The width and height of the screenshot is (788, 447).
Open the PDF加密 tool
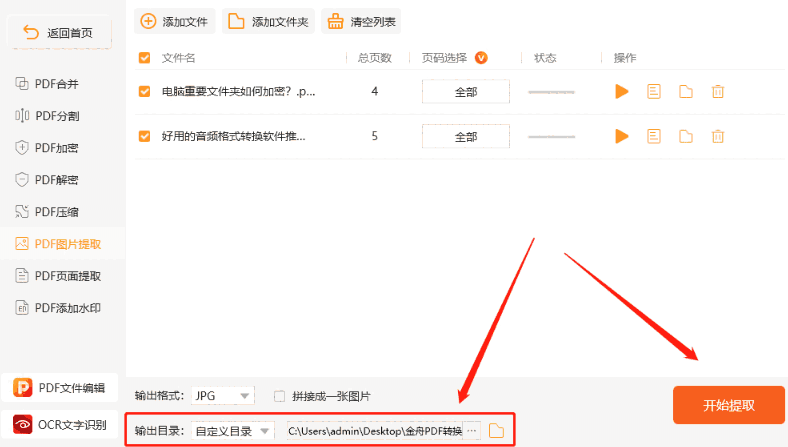pyautogui.click(x=47, y=148)
